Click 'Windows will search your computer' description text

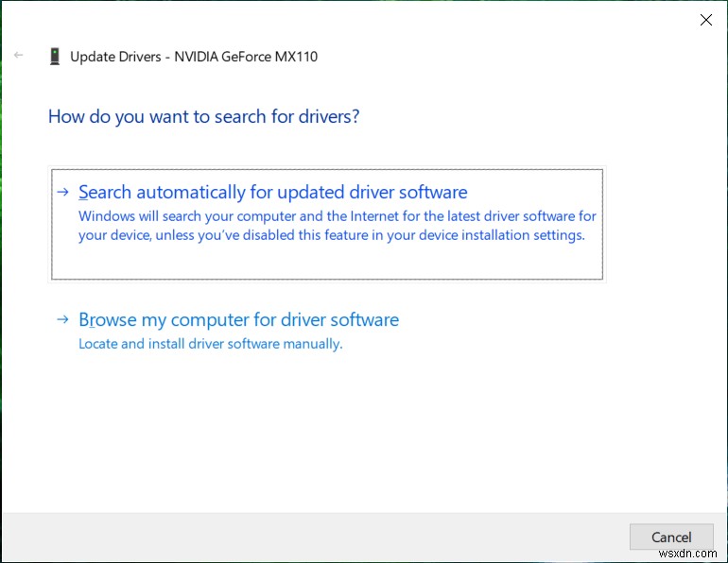tap(338, 226)
